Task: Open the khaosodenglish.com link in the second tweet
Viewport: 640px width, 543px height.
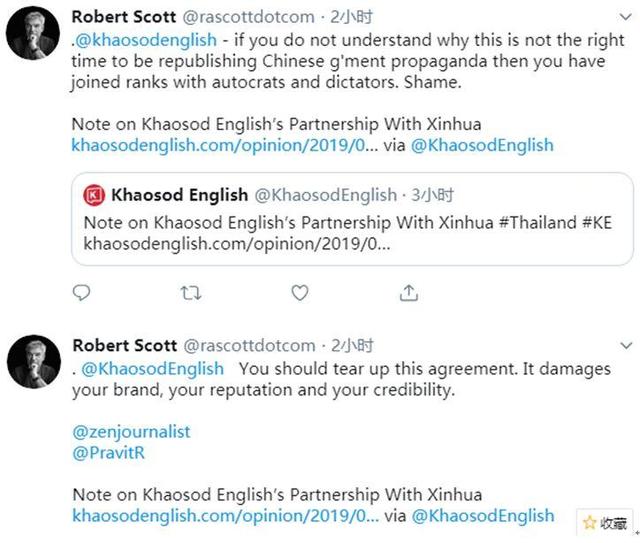Action: click(x=225, y=516)
